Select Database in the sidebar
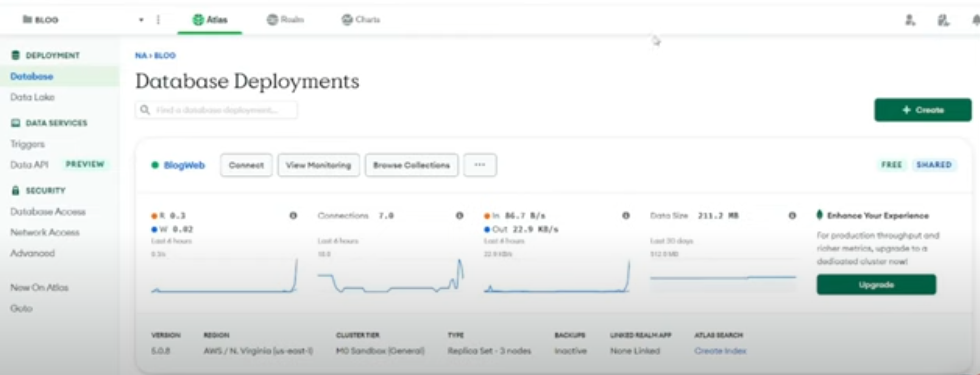Image resolution: width=980 pixels, height=375 pixels. click(x=32, y=76)
